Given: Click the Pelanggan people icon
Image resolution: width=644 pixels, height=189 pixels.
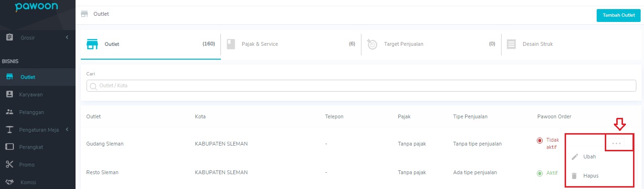Looking at the screenshot, I should point(9,112).
